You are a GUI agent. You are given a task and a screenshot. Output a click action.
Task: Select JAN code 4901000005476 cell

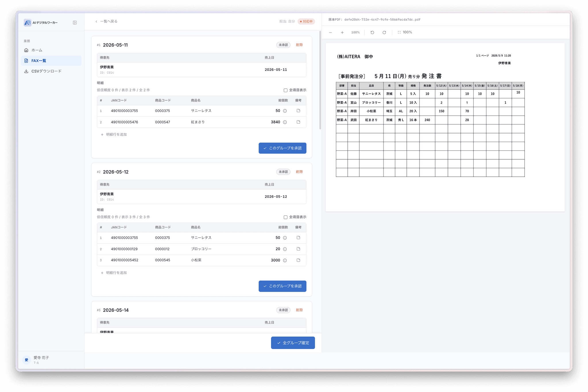pos(125,122)
